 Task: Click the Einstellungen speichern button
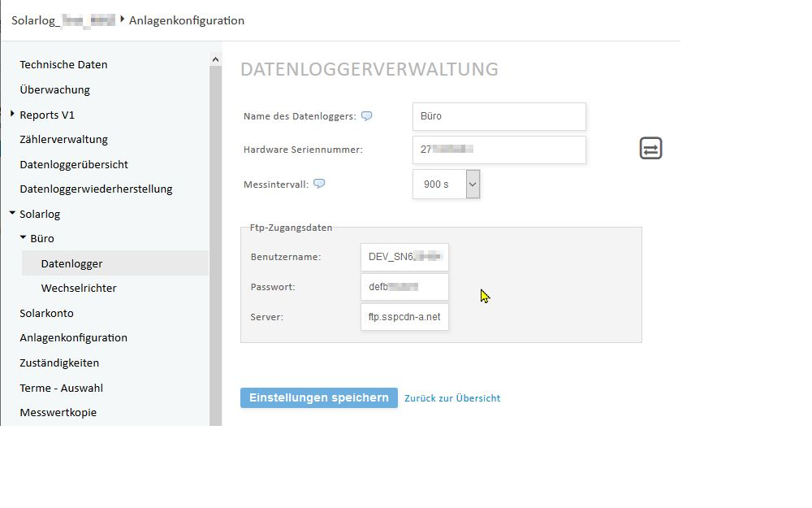[x=319, y=397]
